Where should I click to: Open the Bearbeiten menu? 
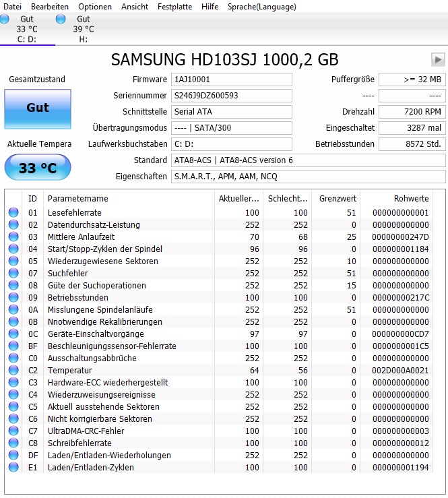pos(50,6)
